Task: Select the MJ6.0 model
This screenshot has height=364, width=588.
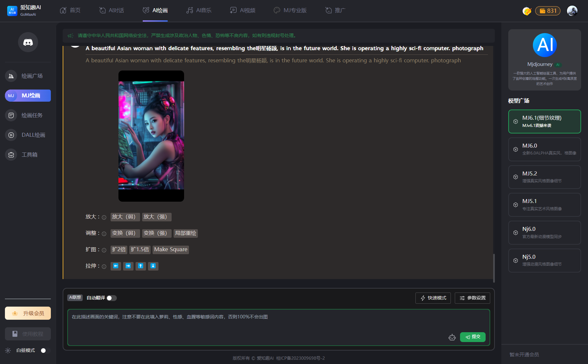Action: pyautogui.click(x=545, y=150)
